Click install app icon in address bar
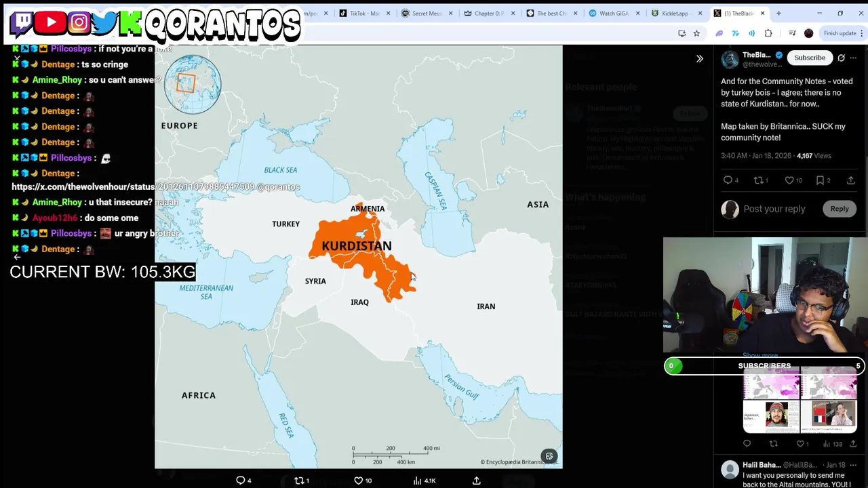This screenshot has height=488, width=868. pos(682,33)
